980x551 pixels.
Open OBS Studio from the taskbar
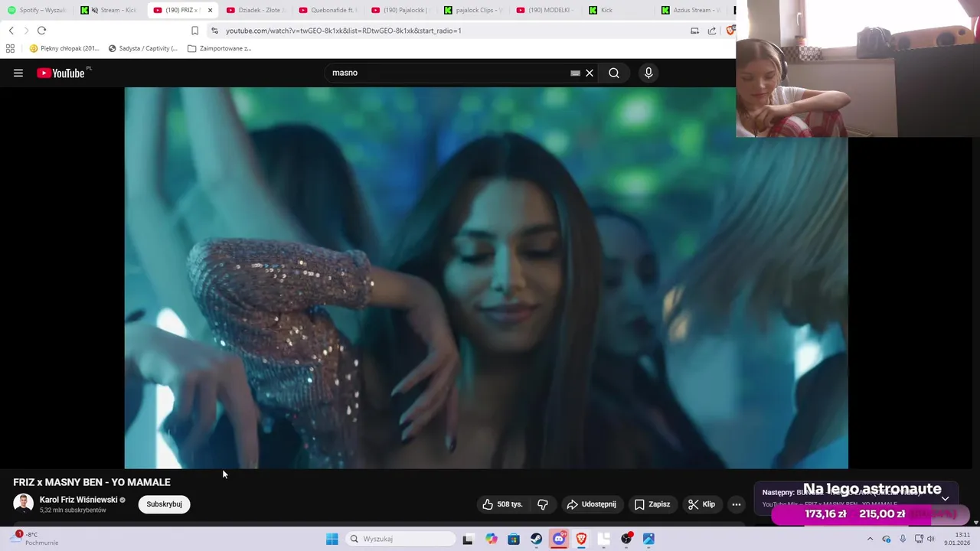[x=626, y=539]
